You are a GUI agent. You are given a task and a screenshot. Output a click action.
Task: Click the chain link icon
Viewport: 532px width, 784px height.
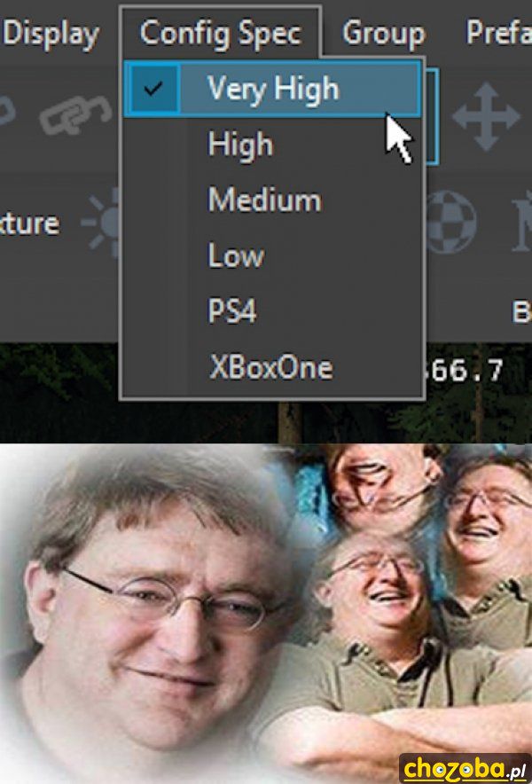[76, 115]
